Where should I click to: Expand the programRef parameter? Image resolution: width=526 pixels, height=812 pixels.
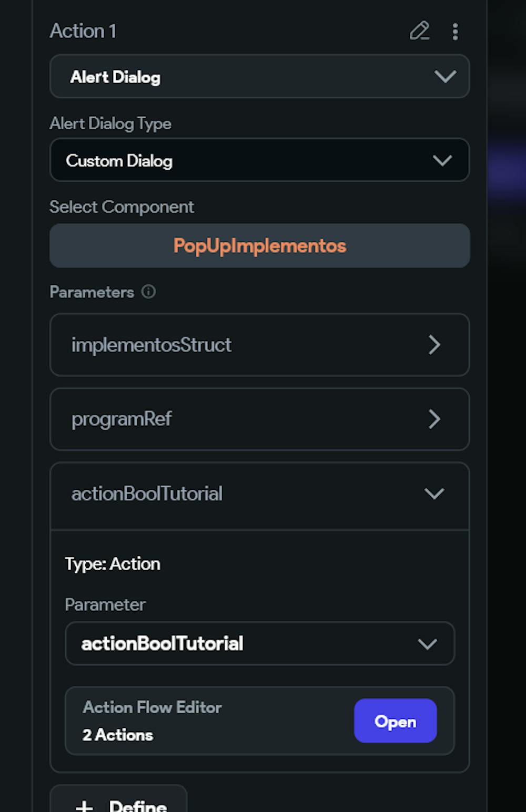[x=259, y=419]
